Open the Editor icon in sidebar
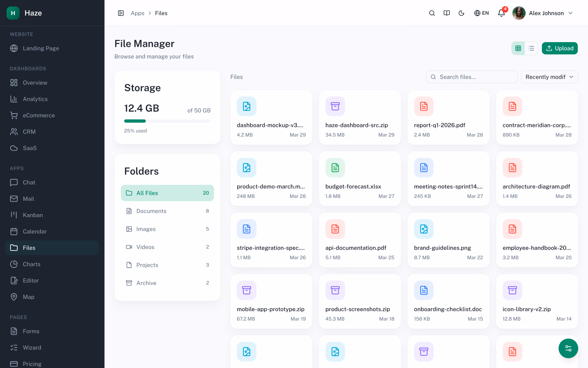Image resolution: width=588 pixels, height=368 pixels. click(x=14, y=280)
